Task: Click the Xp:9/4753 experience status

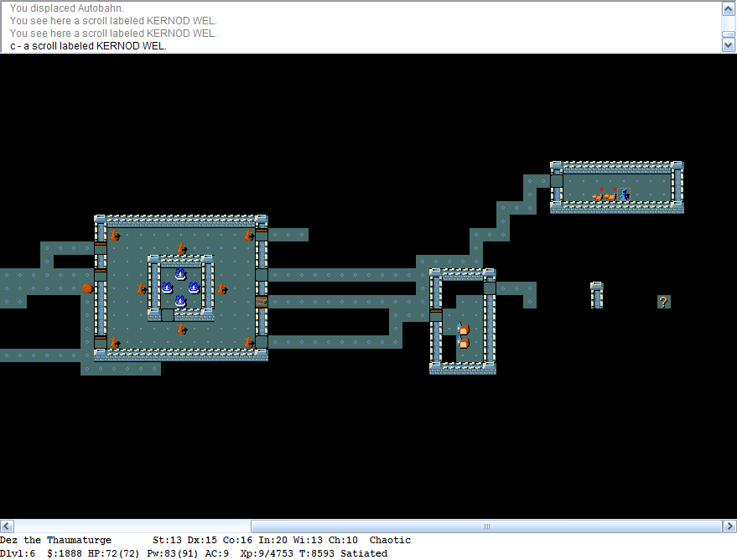Action: [x=267, y=553]
